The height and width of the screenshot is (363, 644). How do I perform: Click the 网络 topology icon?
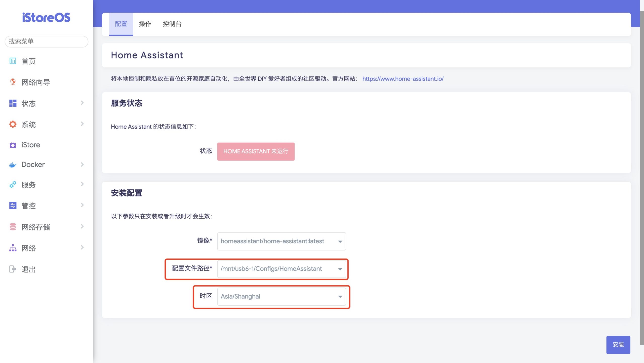pyautogui.click(x=13, y=248)
